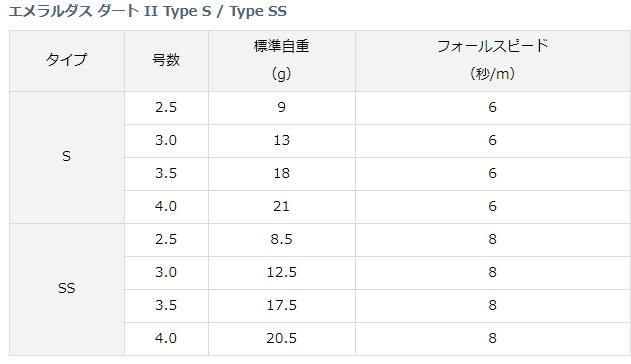Click the 20.5 weight cell

pyautogui.click(x=282, y=339)
